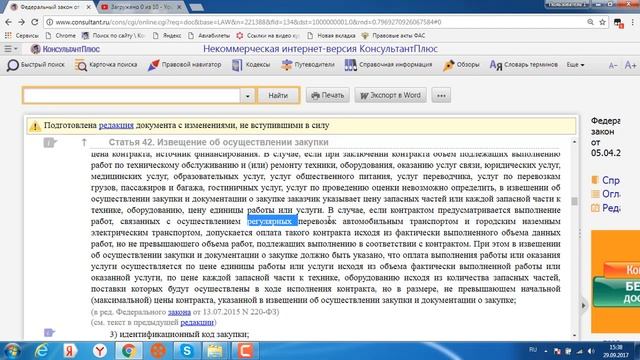
Task: Open the закона link for 220-ФЗ
Action: [179, 312]
